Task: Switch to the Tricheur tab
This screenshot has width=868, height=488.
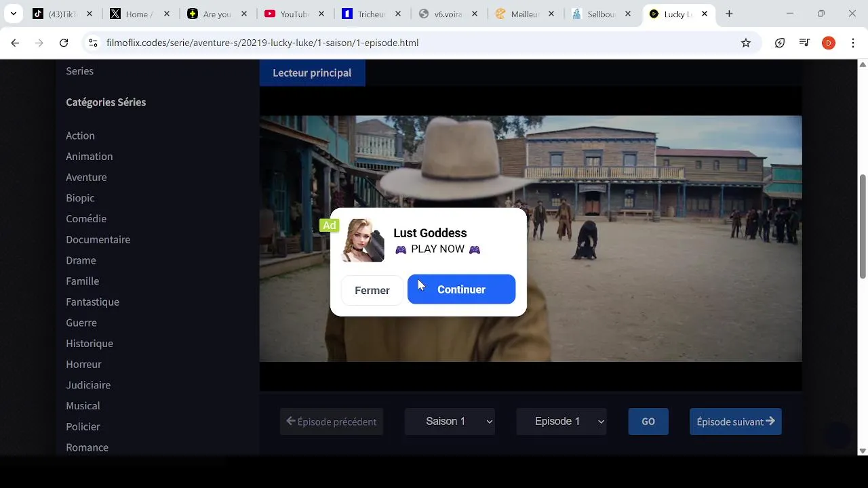Action: (372, 14)
